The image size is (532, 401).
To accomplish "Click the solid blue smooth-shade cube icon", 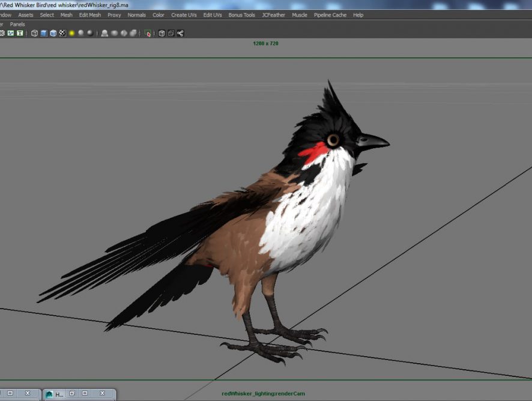I will point(44,34).
